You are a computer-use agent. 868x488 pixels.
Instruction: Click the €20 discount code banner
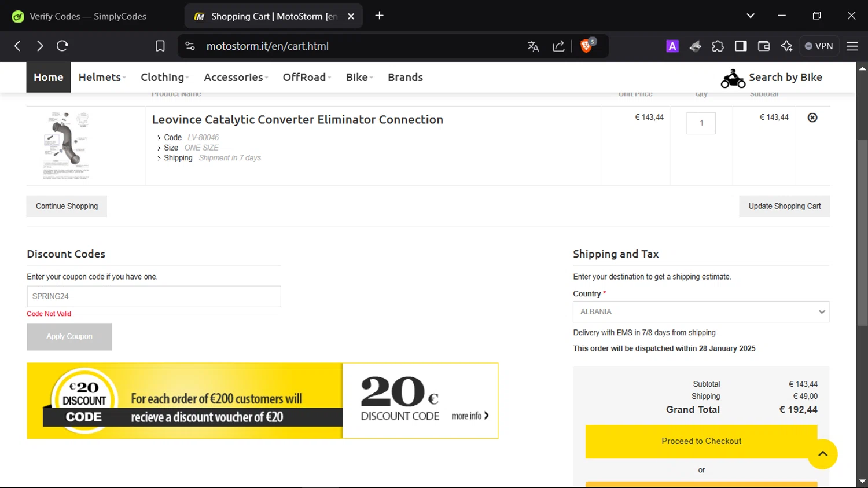pyautogui.click(x=262, y=401)
